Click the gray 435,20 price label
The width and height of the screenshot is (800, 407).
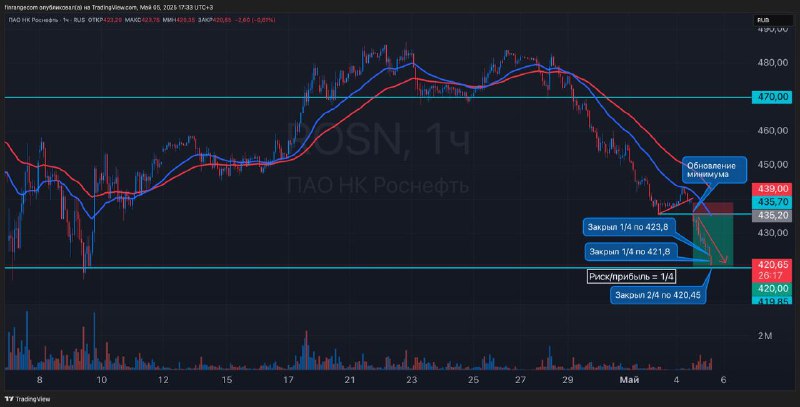click(771, 215)
